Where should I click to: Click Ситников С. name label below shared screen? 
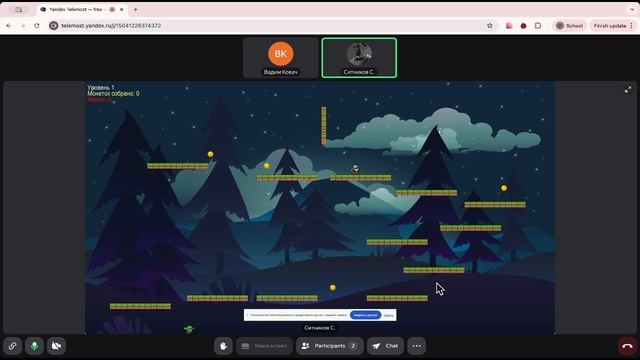pos(320,328)
